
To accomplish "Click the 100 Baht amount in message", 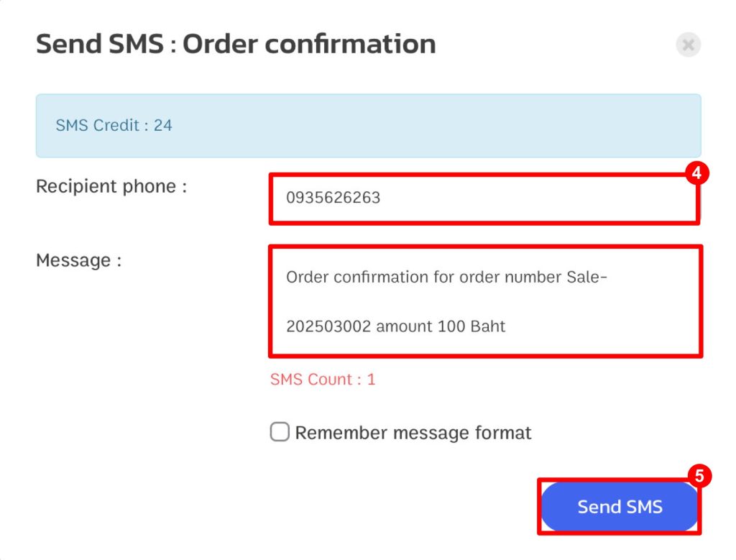I will tap(471, 326).
